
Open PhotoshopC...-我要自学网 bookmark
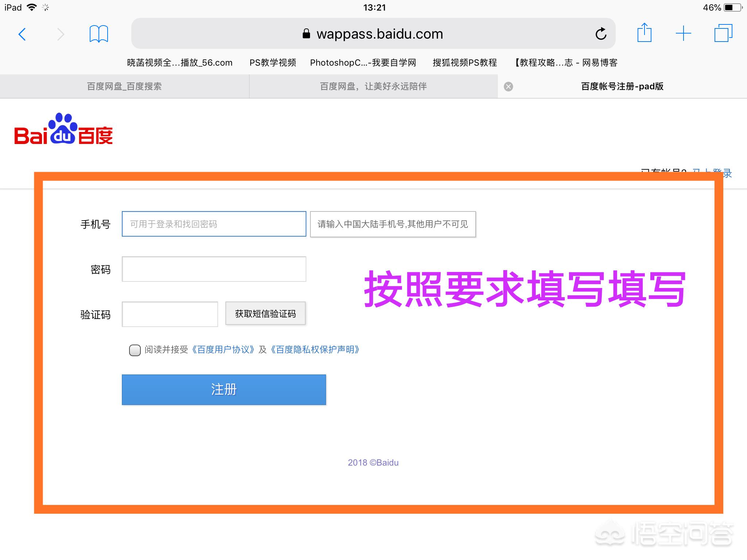pos(363,63)
